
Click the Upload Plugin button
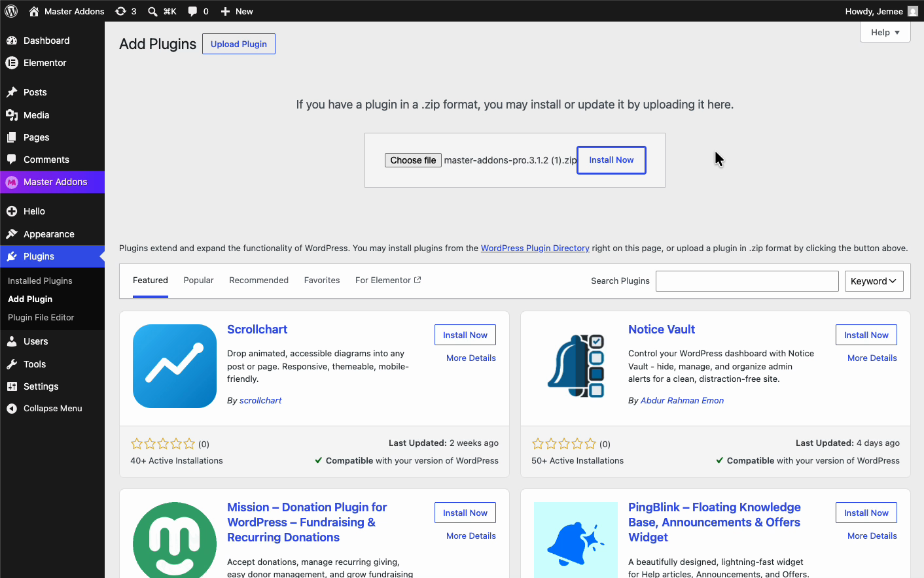239,44
